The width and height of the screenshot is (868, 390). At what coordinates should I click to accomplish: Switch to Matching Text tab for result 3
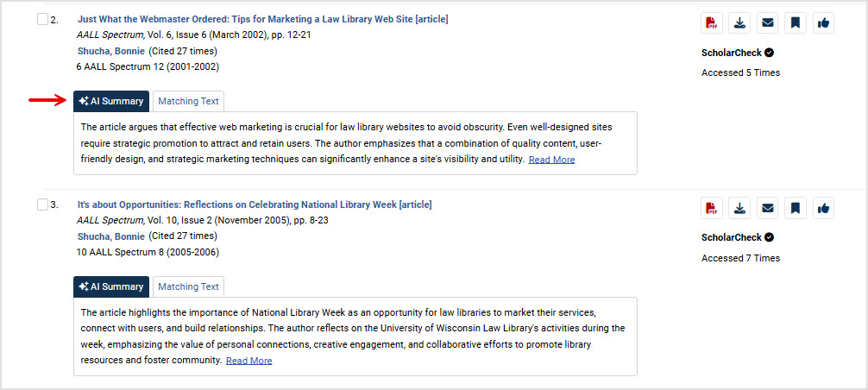tap(188, 286)
